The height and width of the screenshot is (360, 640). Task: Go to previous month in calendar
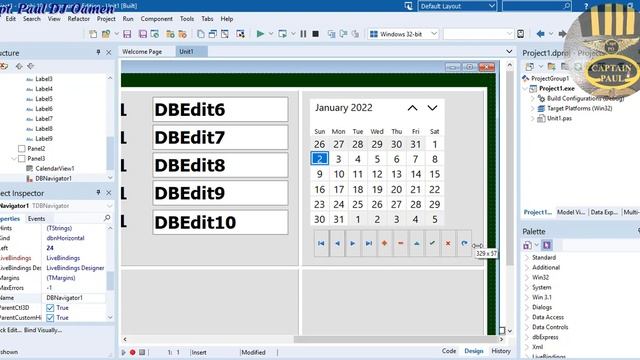click(412, 108)
